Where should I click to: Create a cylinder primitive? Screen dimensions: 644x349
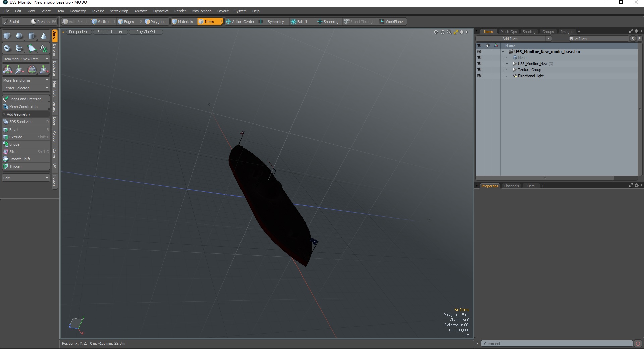click(x=32, y=36)
